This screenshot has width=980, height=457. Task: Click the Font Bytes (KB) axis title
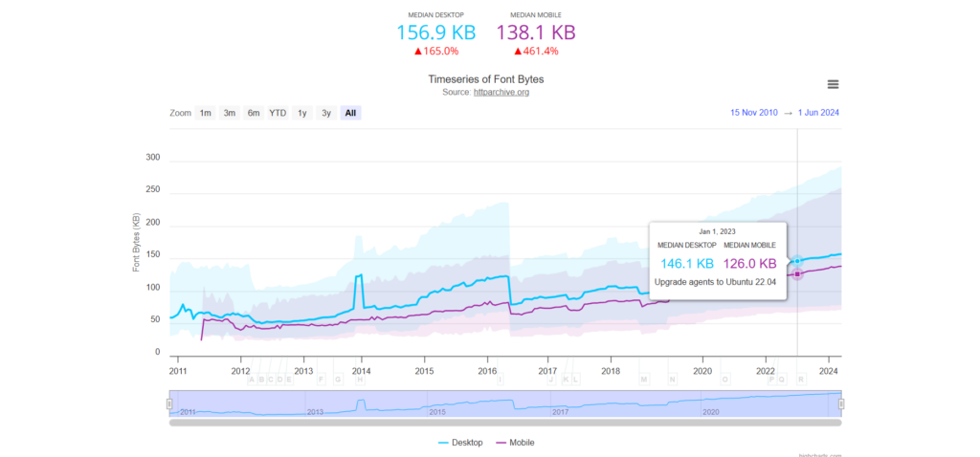pyautogui.click(x=136, y=243)
